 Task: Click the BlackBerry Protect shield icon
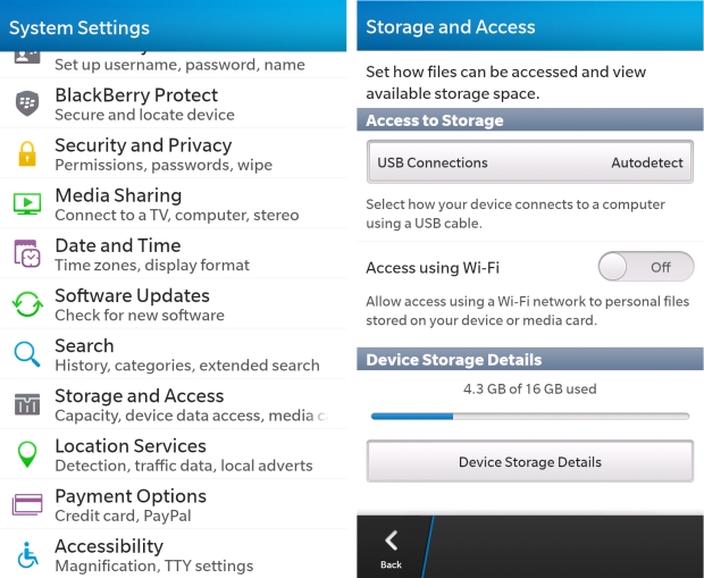(27, 103)
